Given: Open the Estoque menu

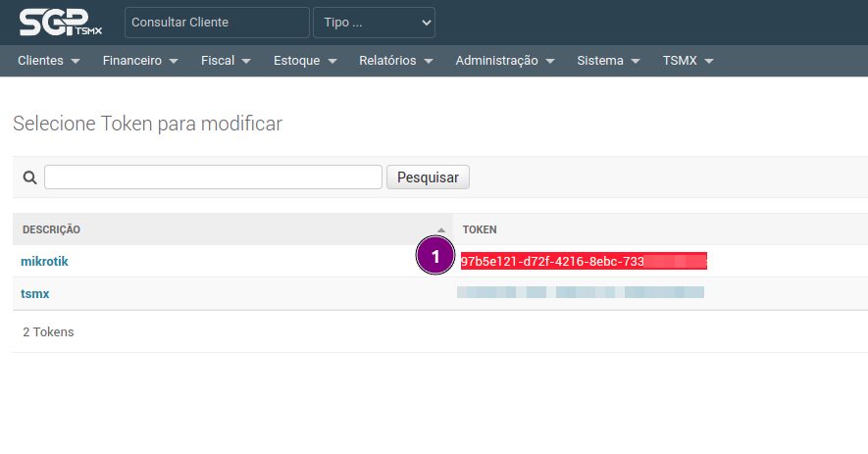Looking at the screenshot, I should [x=305, y=61].
